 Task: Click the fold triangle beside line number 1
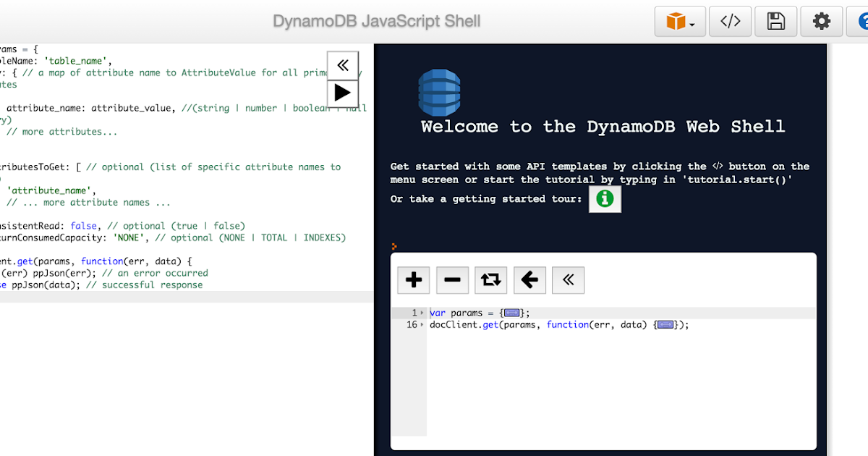point(422,313)
